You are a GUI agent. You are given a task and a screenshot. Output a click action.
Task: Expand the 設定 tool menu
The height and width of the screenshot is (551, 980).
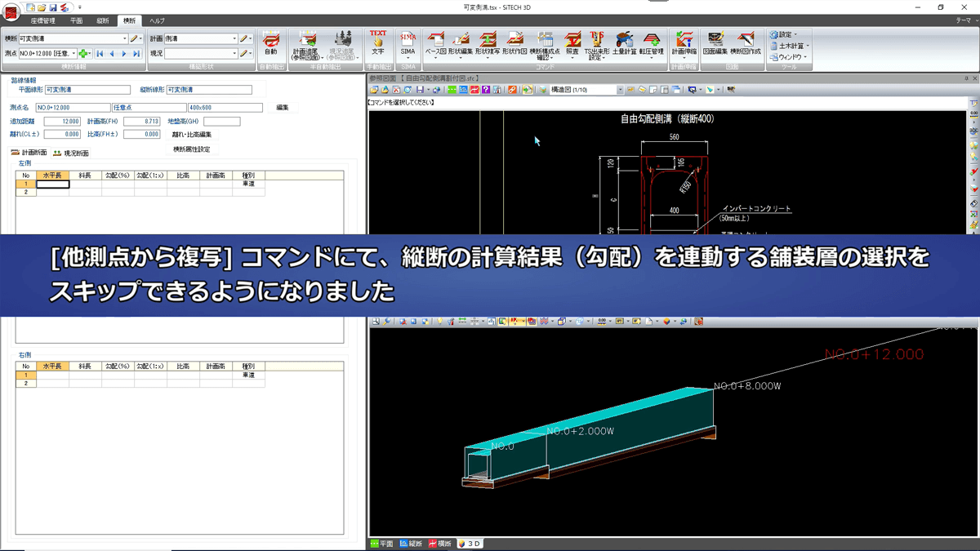pyautogui.click(x=784, y=35)
